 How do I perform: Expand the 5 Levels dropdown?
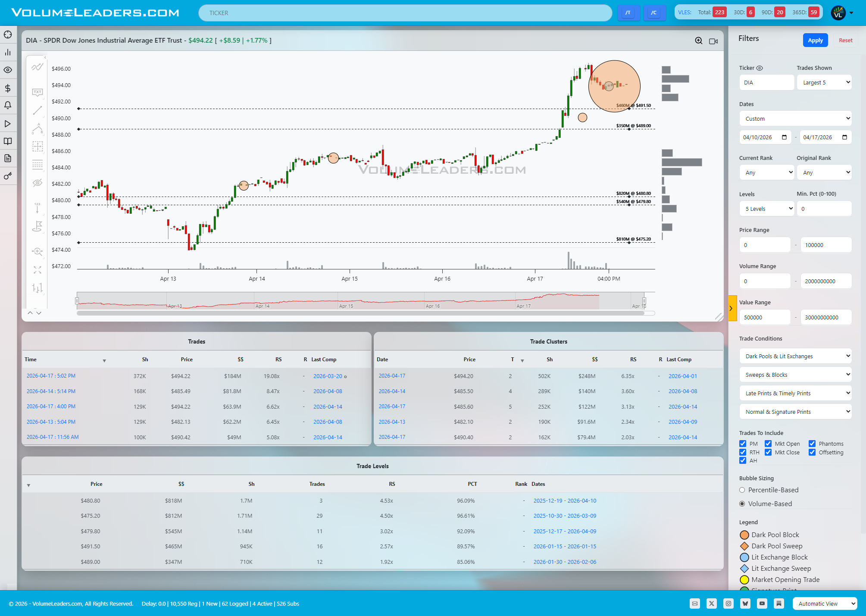click(x=766, y=209)
